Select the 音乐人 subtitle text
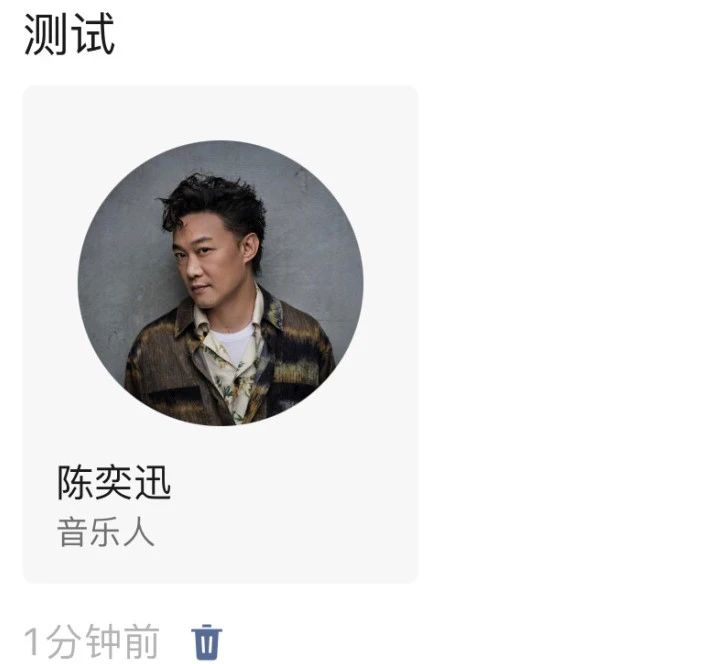The image size is (725, 664). pos(105,533)
